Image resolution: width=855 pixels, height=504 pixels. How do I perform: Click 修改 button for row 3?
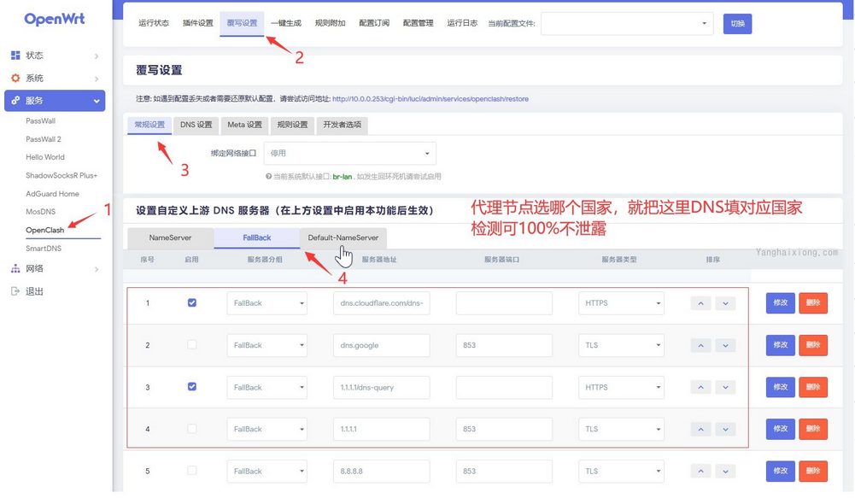(781, 387)
